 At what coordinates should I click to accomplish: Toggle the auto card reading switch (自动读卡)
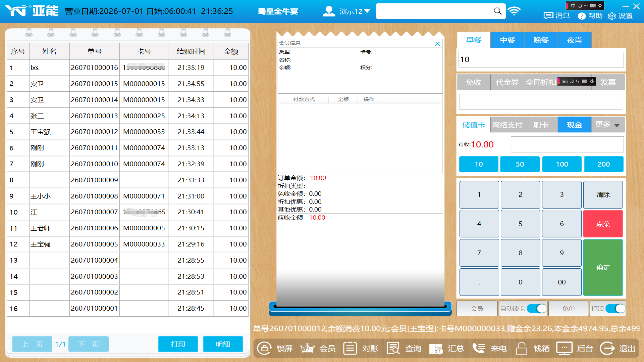tap(537, 308)
